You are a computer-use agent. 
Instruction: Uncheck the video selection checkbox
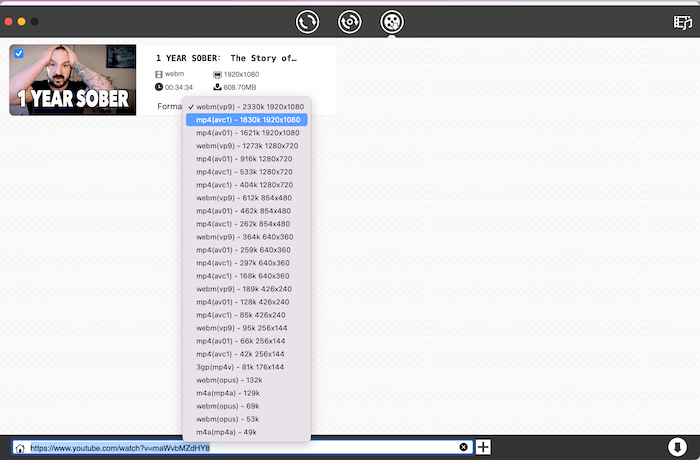point(18,53)
